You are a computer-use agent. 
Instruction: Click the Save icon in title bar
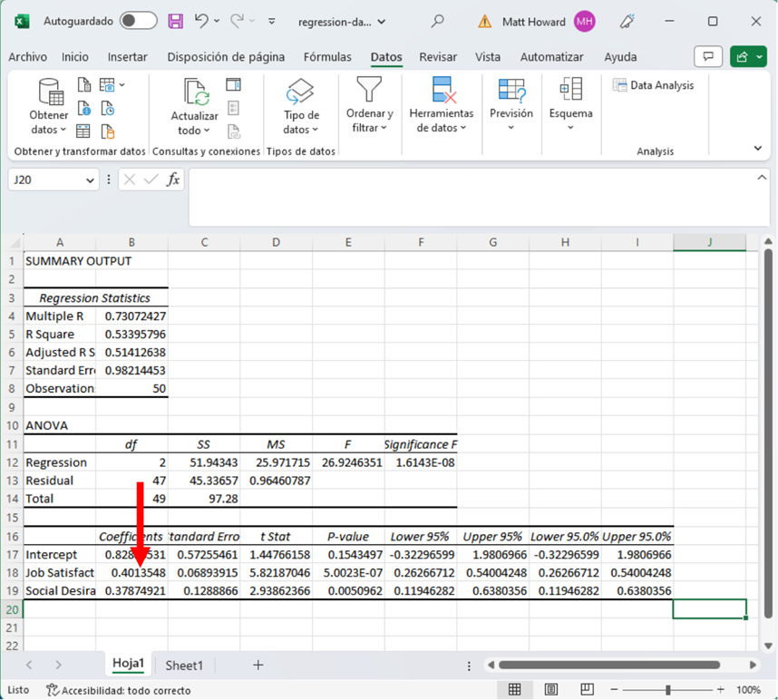[176, 21]
